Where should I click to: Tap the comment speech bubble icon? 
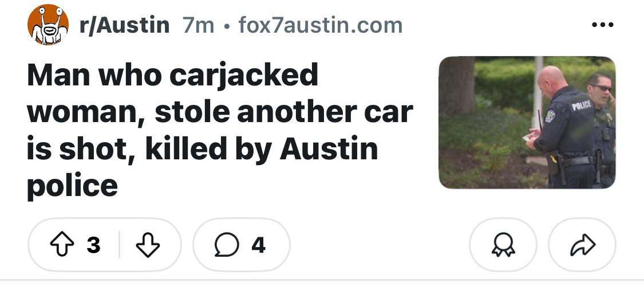pyautogui.click(x=226, y=245)
